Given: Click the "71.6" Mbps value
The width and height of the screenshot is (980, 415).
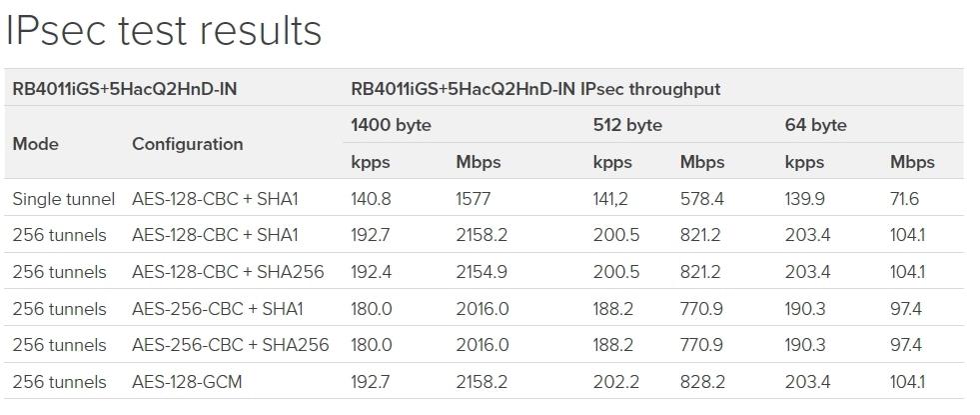Looking at the screenshot, I should coord(904,199).
